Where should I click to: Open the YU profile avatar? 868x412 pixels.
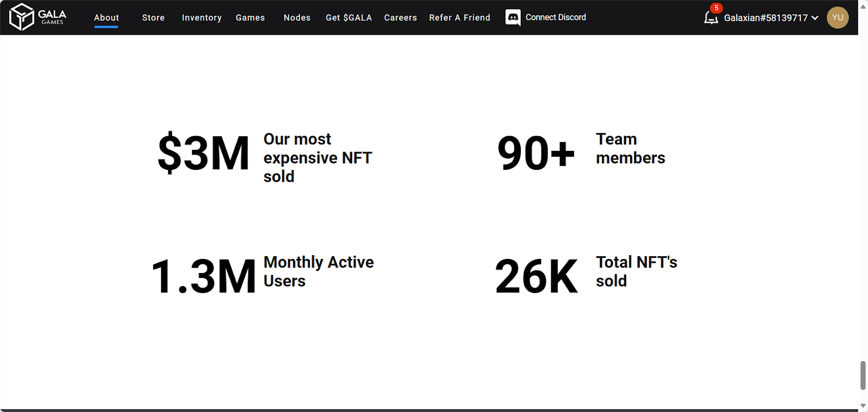click(x=837, y=17)
